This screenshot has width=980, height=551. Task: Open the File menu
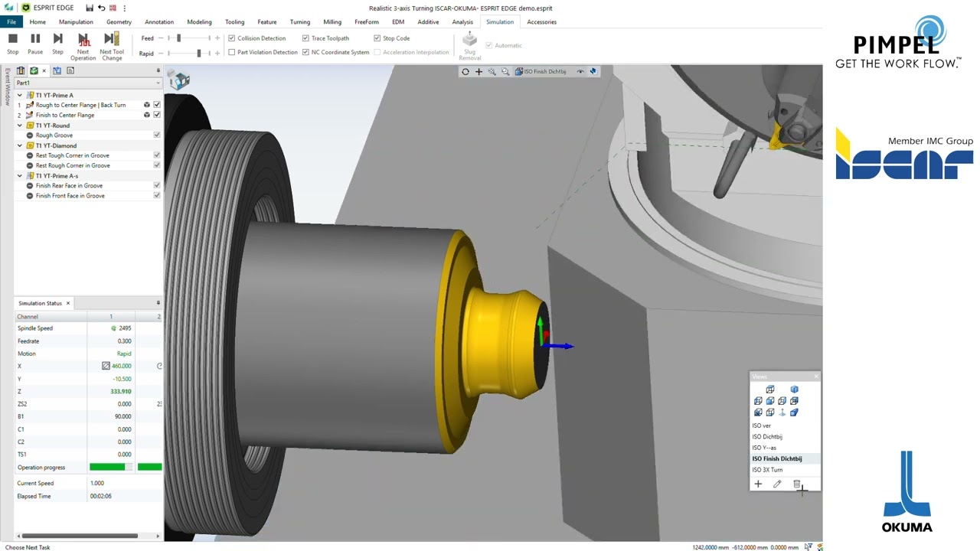tap(11, 21)
